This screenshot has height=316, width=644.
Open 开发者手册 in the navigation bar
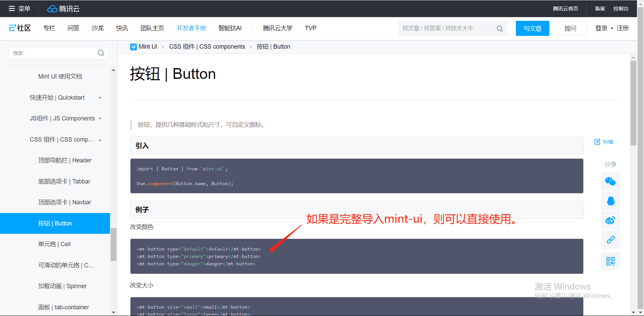[x=191, y=28]
